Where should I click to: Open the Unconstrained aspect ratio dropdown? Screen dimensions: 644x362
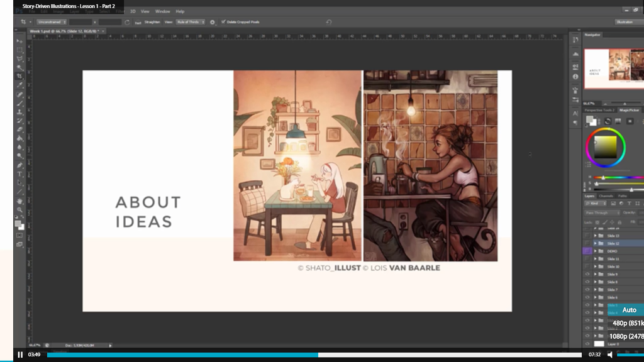52,22
